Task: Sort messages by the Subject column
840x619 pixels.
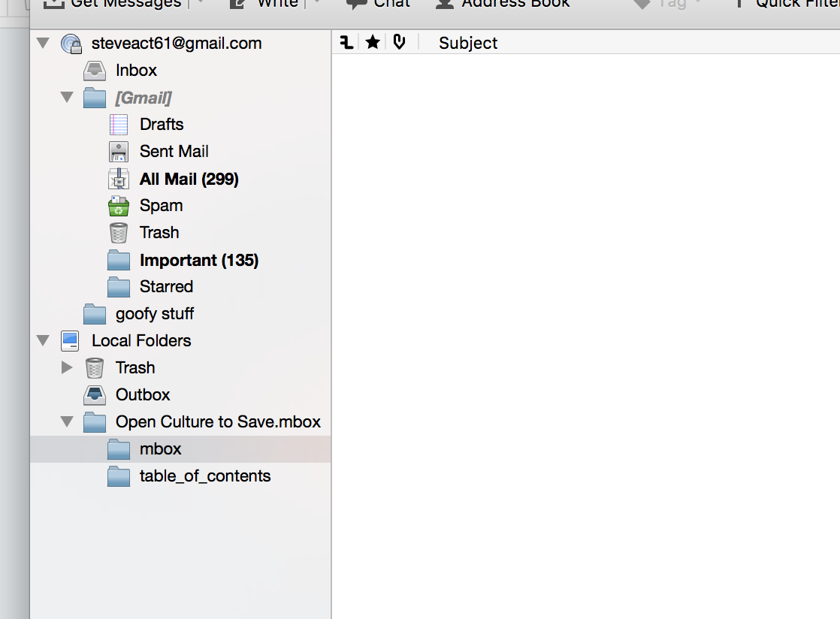Action: [468, 44]
